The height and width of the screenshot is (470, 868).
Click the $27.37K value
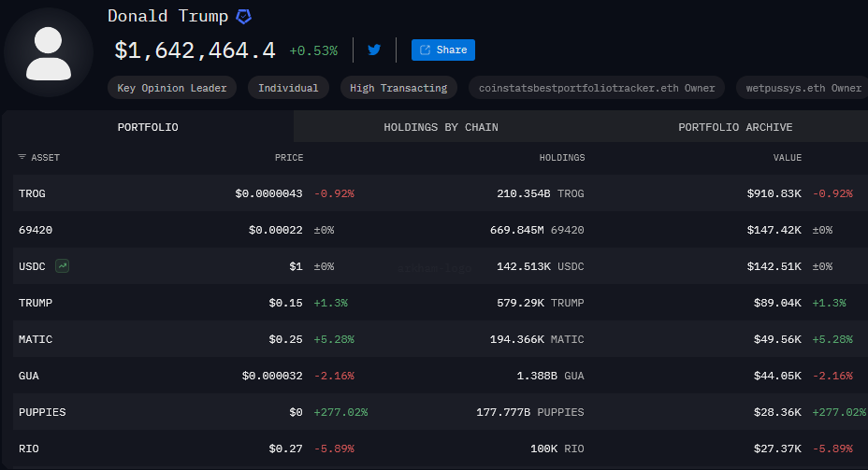[777, 449]
